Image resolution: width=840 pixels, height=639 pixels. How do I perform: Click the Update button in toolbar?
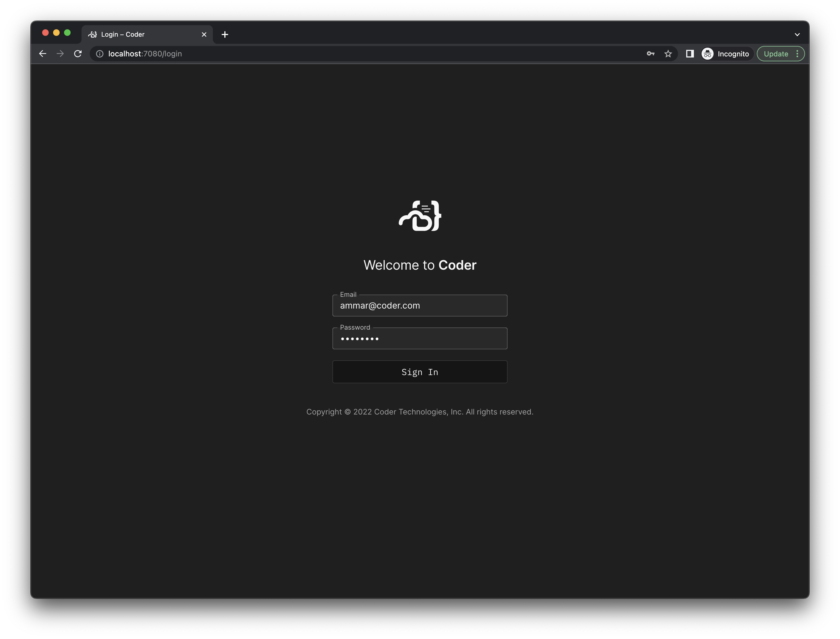click(776, 54)
